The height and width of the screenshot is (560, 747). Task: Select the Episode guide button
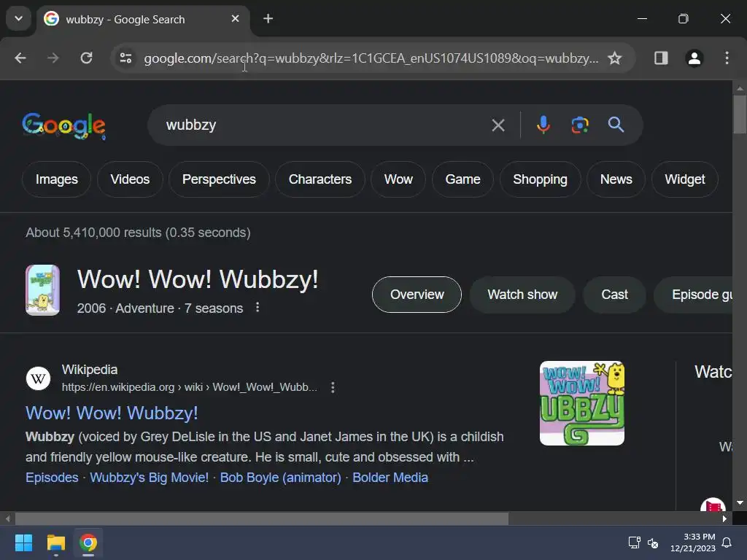pyautogui.click(x=693, y=295)
